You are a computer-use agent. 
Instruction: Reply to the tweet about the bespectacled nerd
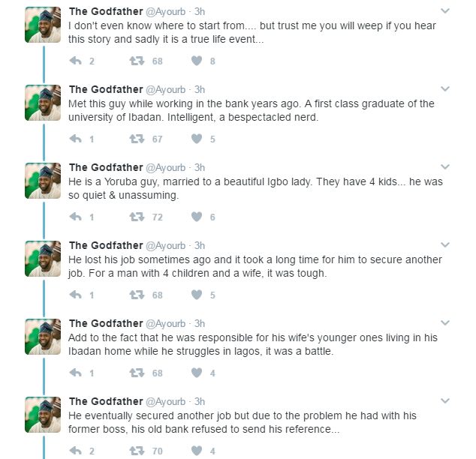[75, 139]
